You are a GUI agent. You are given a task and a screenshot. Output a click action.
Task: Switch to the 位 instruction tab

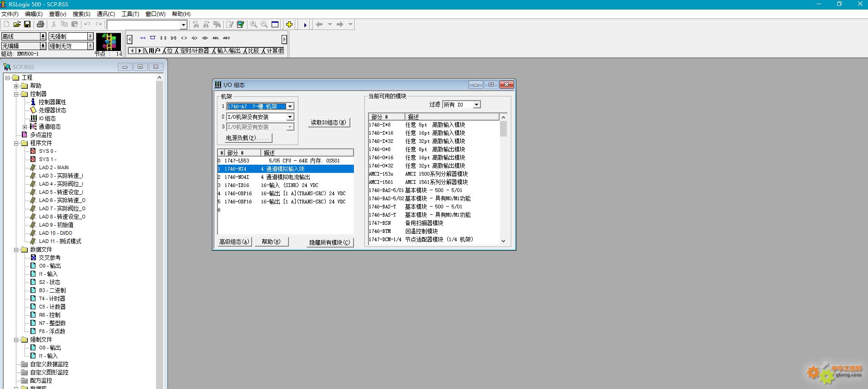click(170, 51)
